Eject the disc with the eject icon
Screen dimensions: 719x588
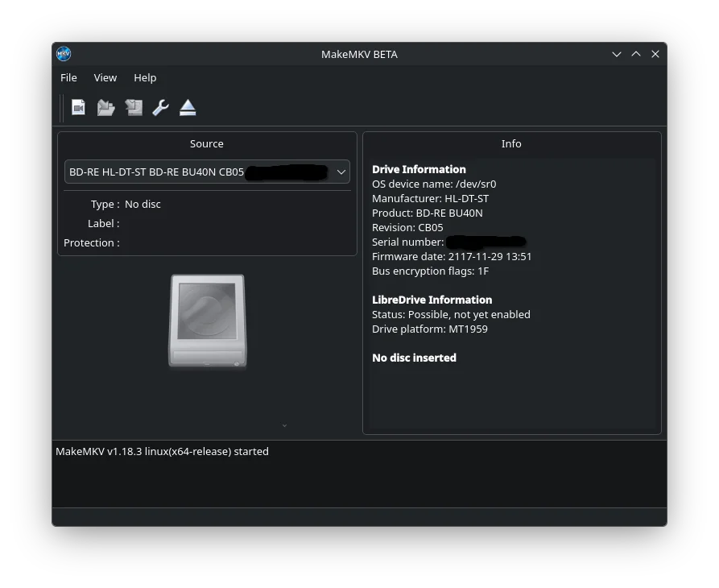(x=188, y=108)
